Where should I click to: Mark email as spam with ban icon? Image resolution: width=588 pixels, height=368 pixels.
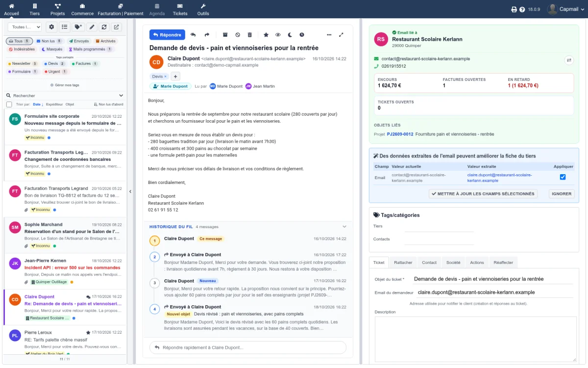point(238,35)
